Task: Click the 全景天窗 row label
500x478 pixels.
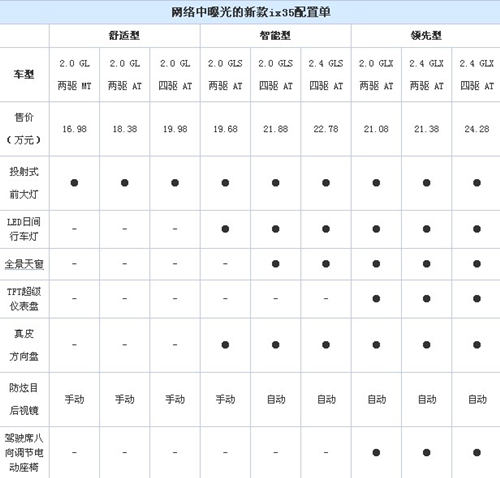Action: click(x=24, y=264)
